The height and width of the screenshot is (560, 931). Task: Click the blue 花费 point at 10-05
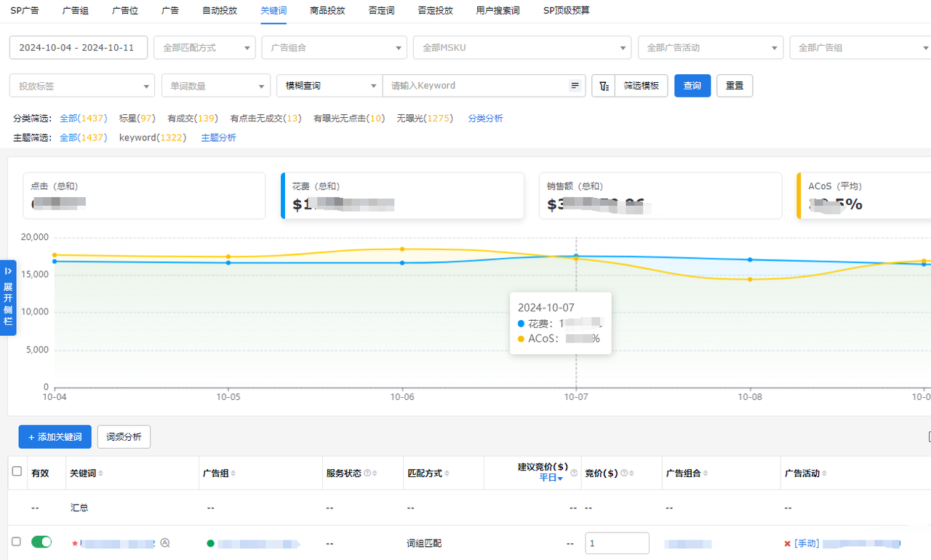coord(228,263)
